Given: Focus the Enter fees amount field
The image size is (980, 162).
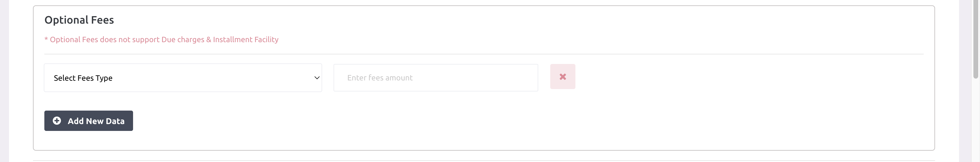Looking at the screenshot, I should (435, 78).
